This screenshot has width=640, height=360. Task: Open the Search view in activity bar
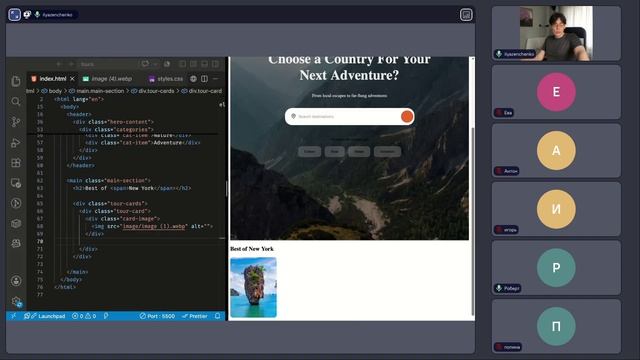tap(16, 101)
